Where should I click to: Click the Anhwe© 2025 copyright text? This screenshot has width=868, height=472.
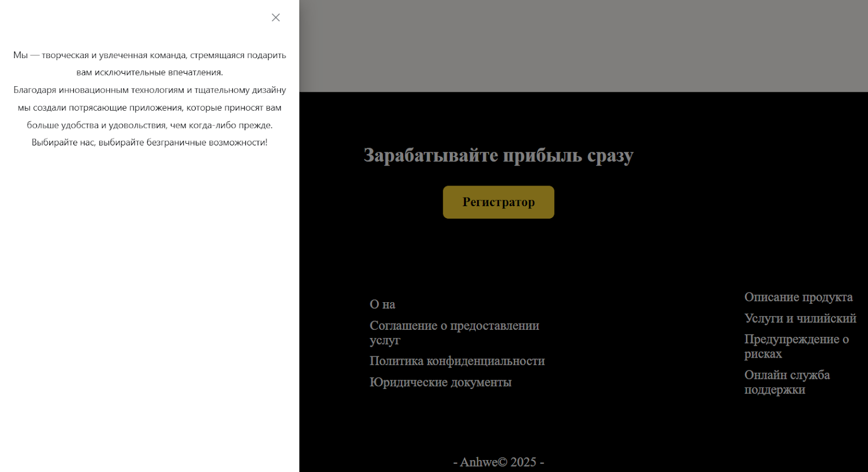(498, 462)
